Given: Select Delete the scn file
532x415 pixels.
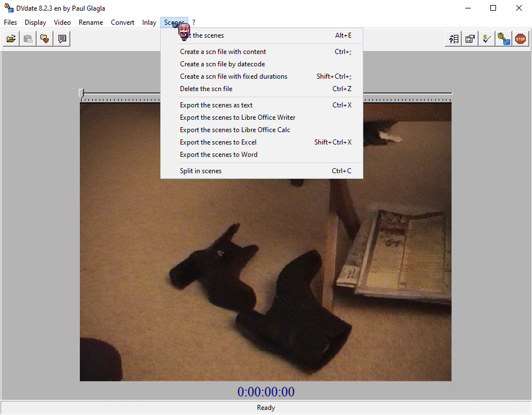Looking at the screenshot, I should click(206, 89).
